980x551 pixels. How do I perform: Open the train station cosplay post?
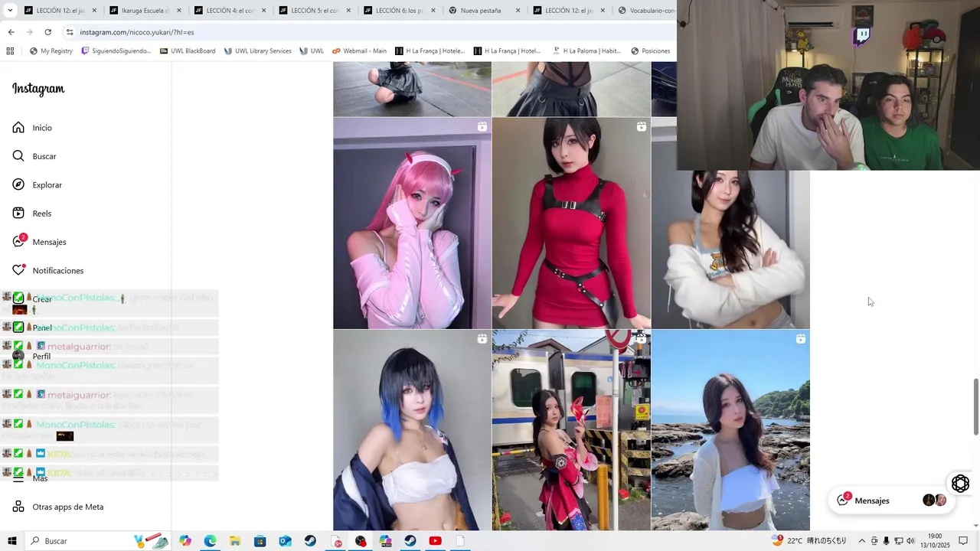(571, 430)
